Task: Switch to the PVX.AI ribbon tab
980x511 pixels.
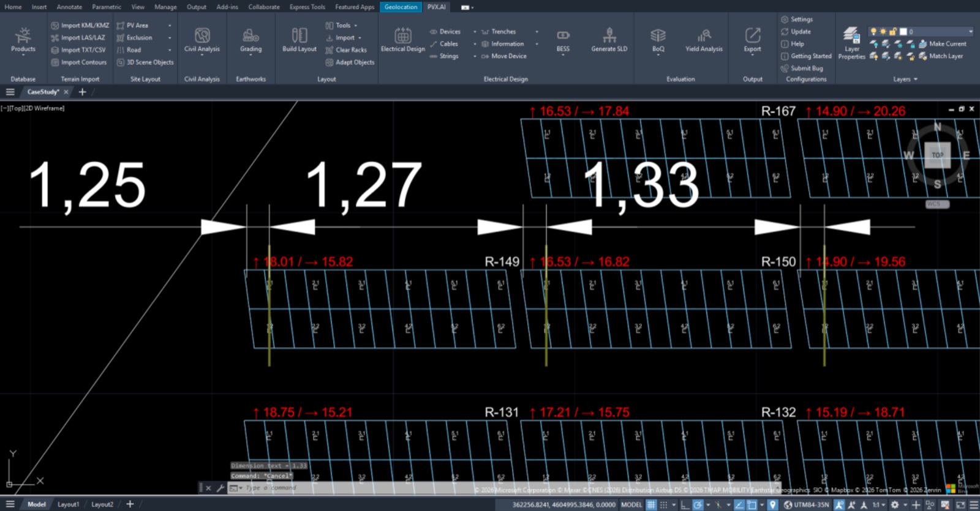Action: tap(437, 7)
